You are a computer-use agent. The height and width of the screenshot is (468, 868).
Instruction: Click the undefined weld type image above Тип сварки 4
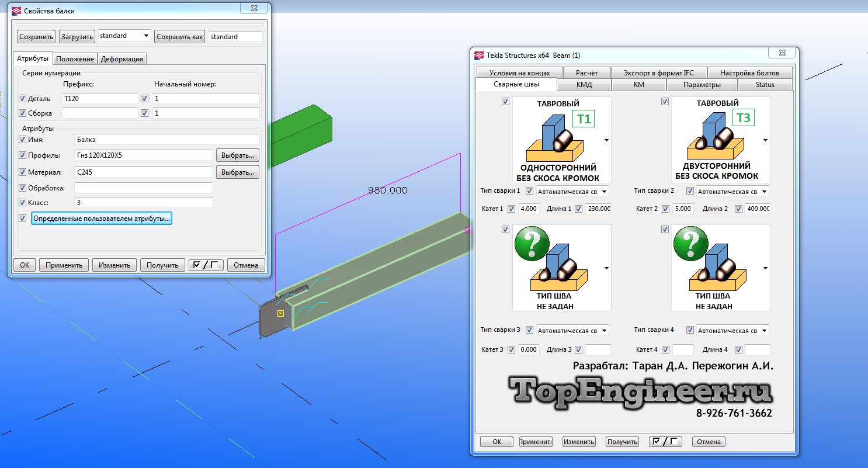click(x=720, y=267)
